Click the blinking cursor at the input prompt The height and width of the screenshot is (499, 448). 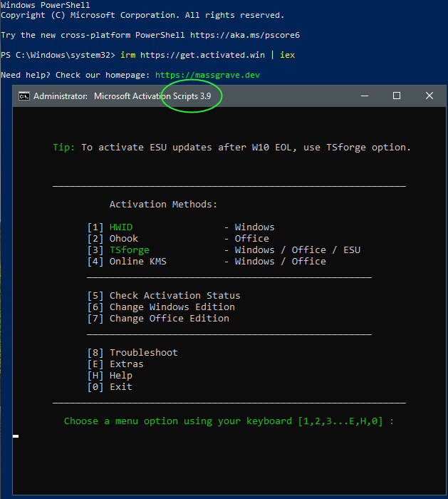[x=16, y=436]
